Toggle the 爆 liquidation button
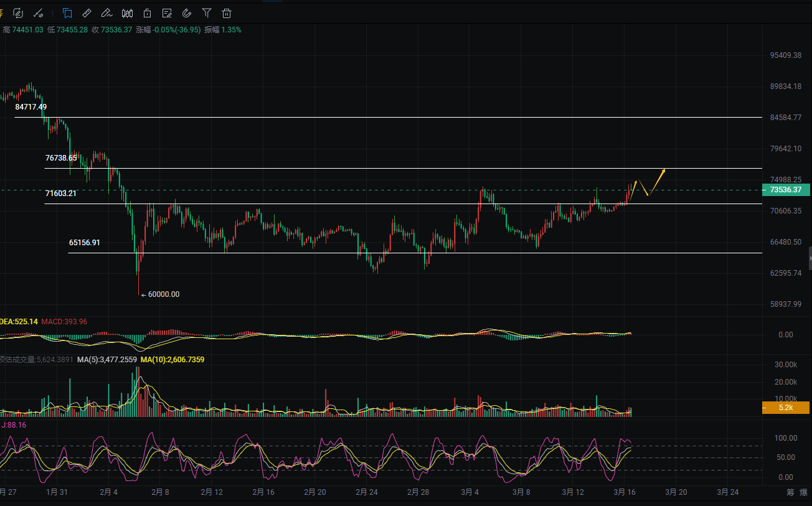812x506 pixels. [804, 492]
